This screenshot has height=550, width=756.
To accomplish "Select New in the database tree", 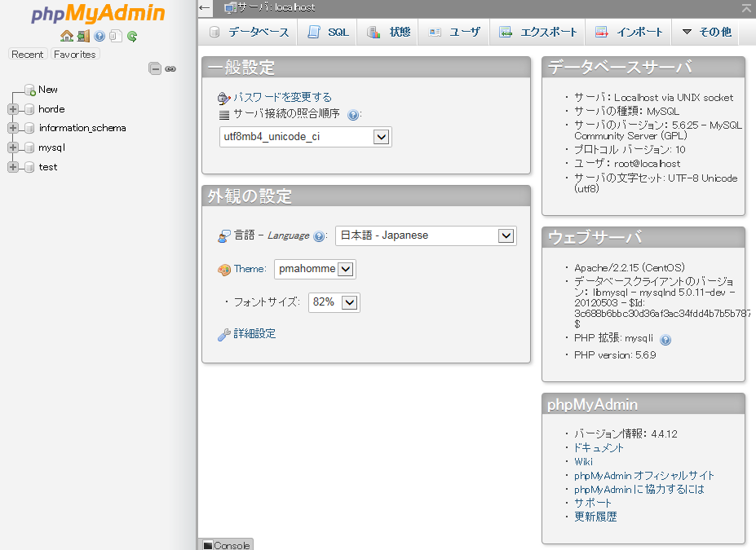I will pos(48,90).
